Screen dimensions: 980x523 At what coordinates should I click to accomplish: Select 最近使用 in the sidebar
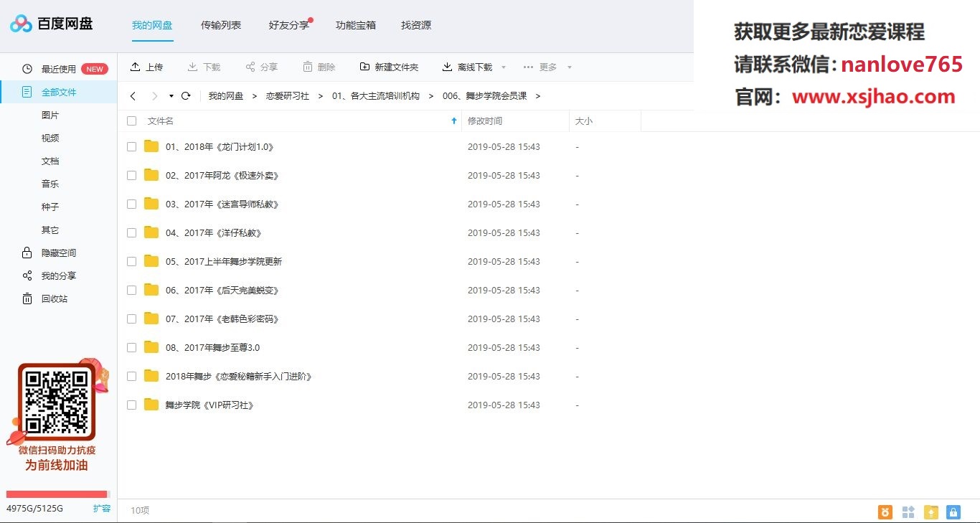tap(59, 69)
